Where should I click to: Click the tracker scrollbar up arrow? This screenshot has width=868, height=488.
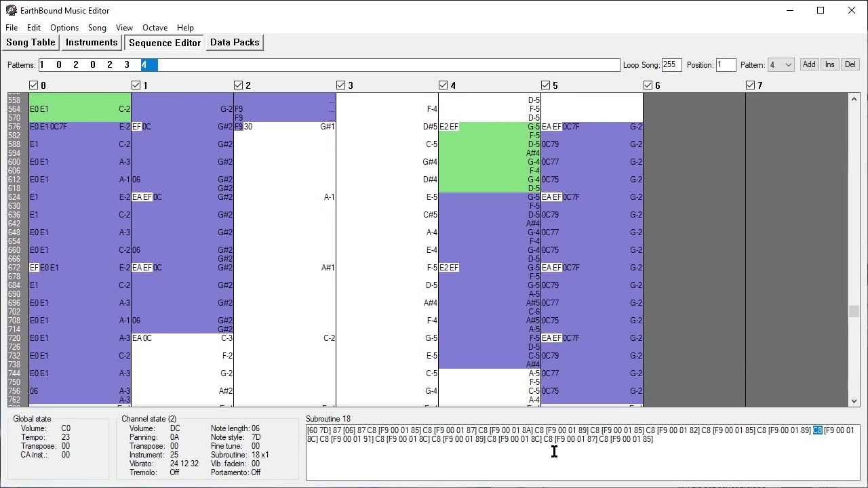854,99
